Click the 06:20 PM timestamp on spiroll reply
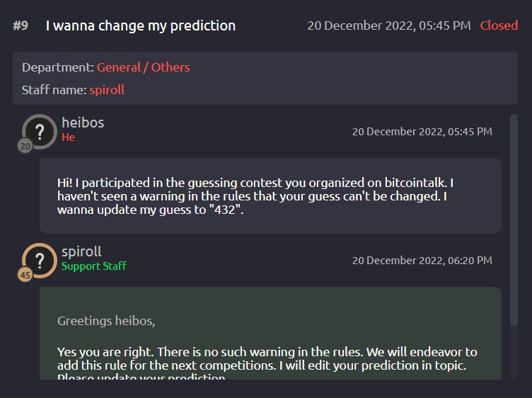Image resolution: width=532 pixels, height=398 pixels. [422, 261]
